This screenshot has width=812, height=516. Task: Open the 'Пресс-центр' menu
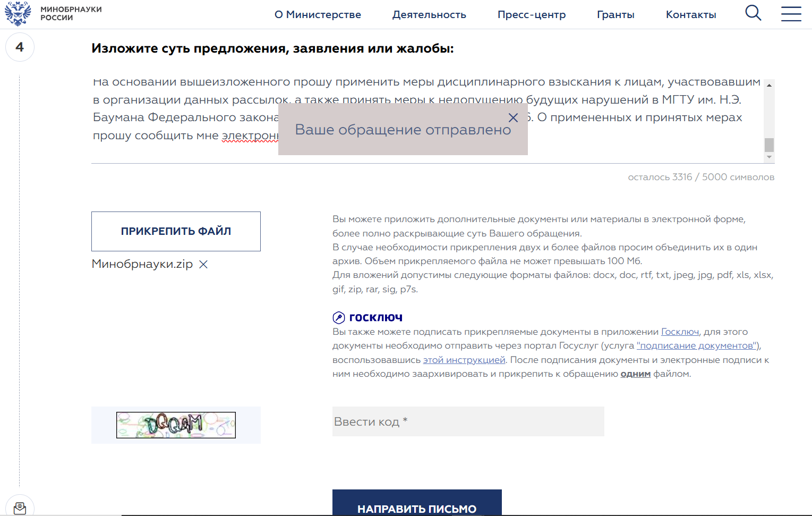[x=532, y=15]
